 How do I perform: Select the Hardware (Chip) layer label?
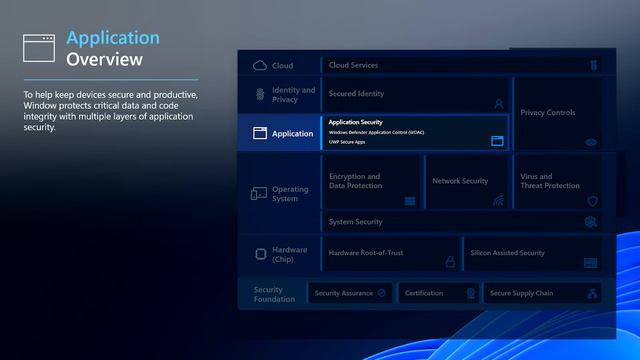point(289,254)
